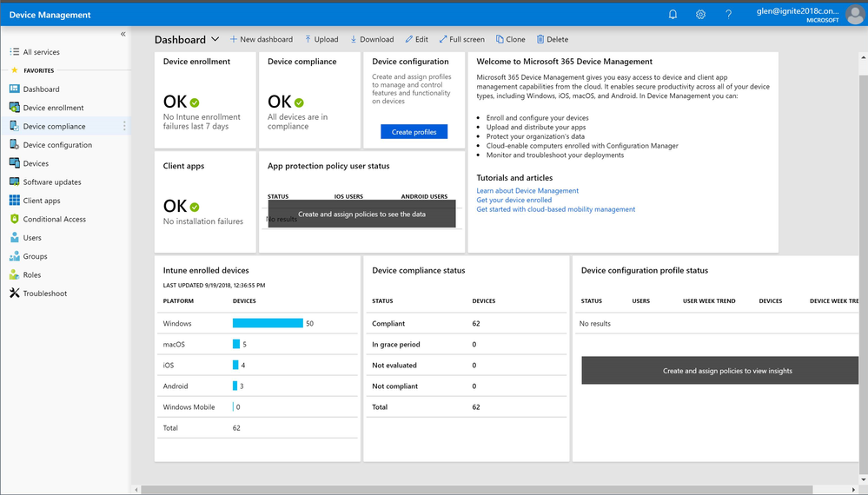Collapse the sidebar with double chevron
The height and width of the screenshot is (495, 868).
123,34
